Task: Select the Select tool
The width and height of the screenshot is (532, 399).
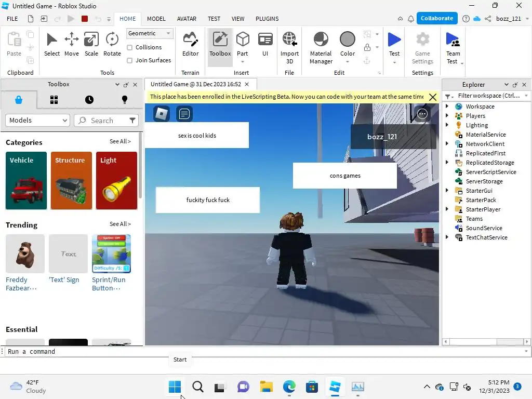Action: [x=51, y=45]
